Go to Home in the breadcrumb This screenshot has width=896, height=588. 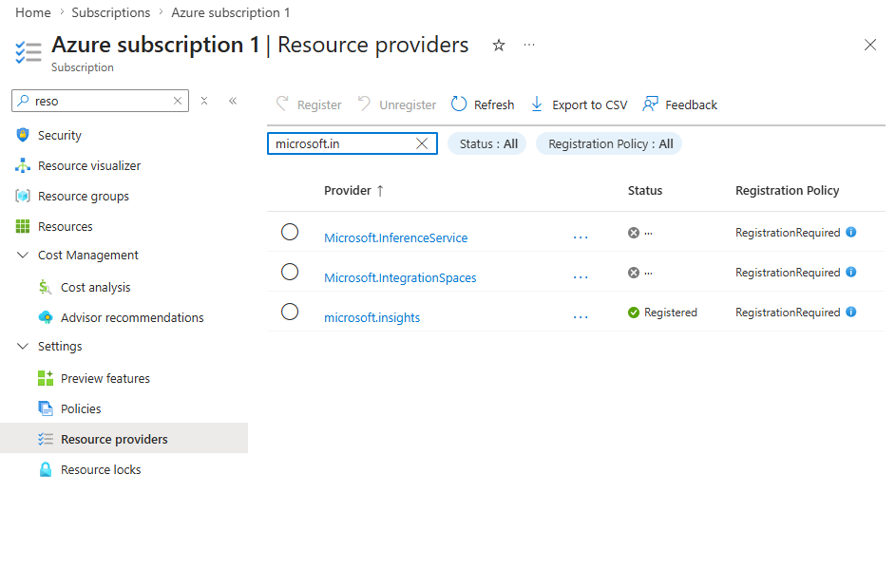click(33, 12)
